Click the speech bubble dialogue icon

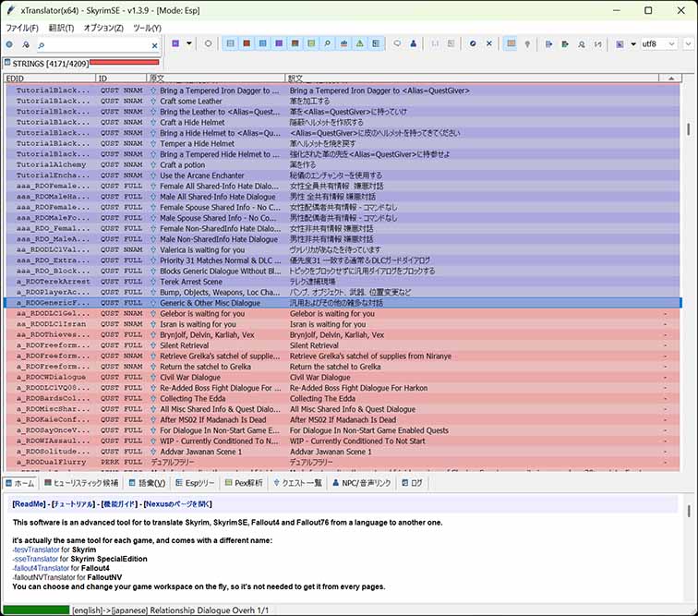(x=398, y=43)
